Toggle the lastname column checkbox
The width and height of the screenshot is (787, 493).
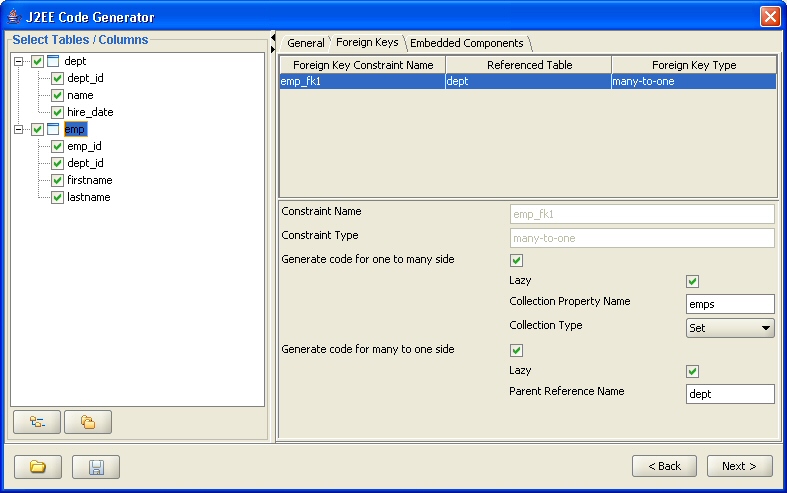(x=58, y=197)
